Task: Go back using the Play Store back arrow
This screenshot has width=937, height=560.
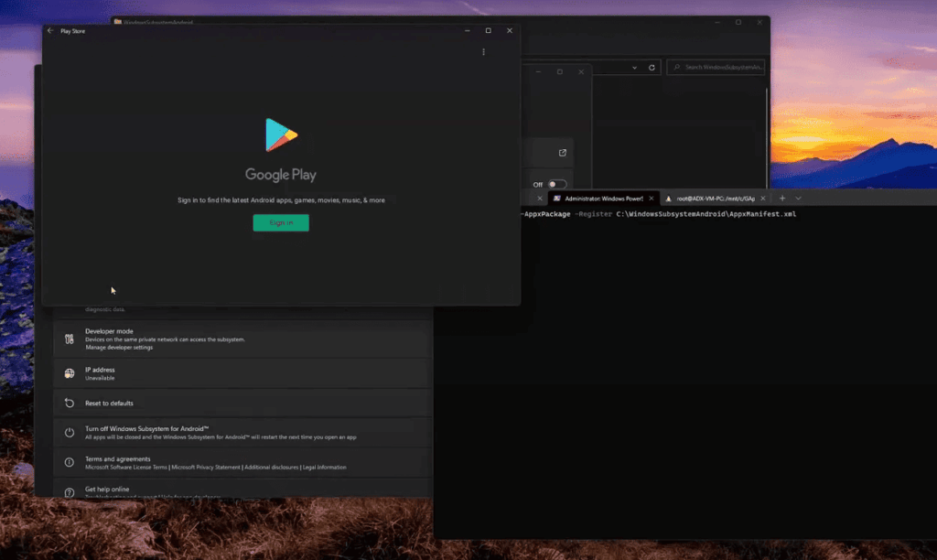Action: [50, 30]
